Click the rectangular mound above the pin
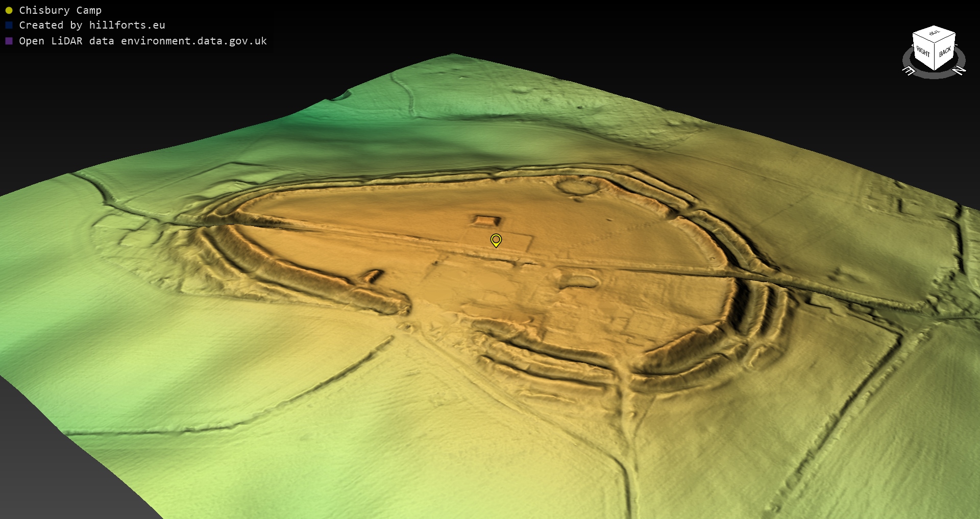The image size is (980, 519). click(486, 221)
